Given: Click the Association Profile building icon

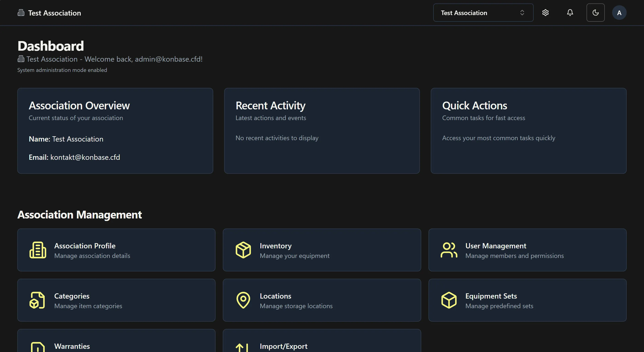Looking at the screenshot, I should point(38,250).
